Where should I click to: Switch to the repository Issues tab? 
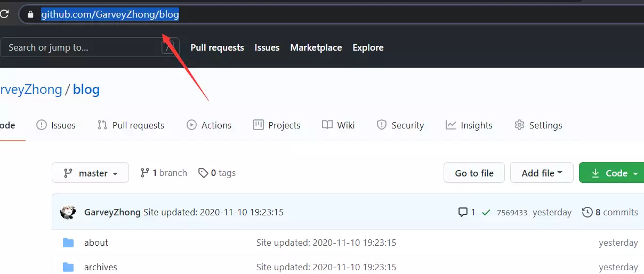click(x=56, y=125)
